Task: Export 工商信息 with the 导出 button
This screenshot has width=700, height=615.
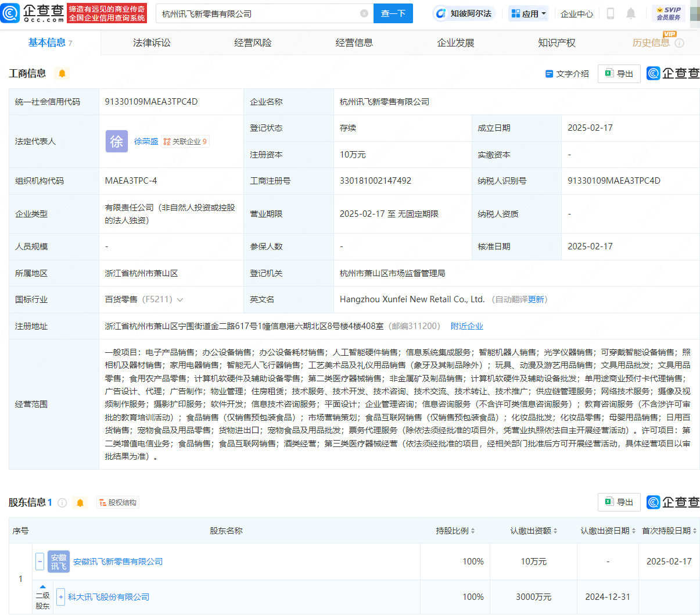Action: (x=619, y=74)
